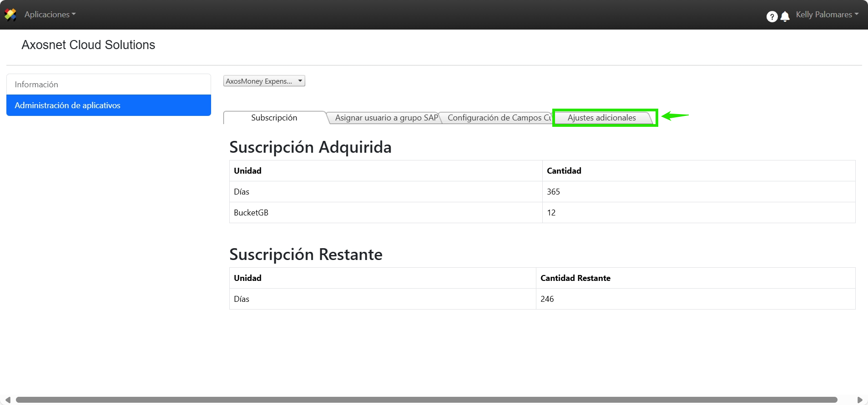Switch to the Ajustes adicionales tab
Screen dimensions: 868x405
602,118
